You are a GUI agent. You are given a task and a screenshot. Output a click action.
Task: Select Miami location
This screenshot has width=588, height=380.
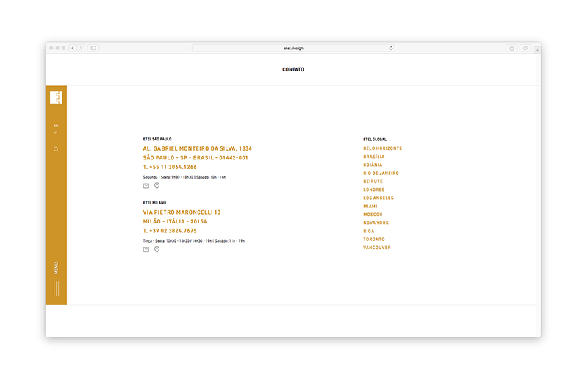370,207
